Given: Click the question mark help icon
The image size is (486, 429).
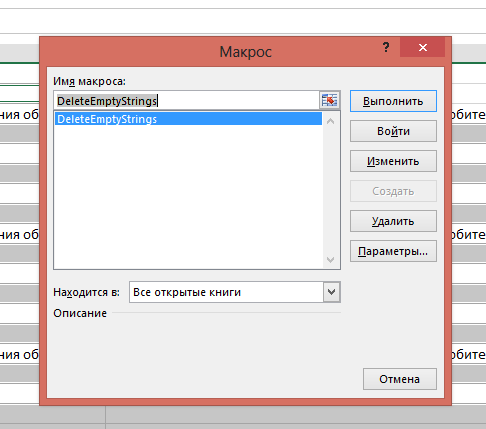Looking at the screenshot, I should tap(386, 47).
